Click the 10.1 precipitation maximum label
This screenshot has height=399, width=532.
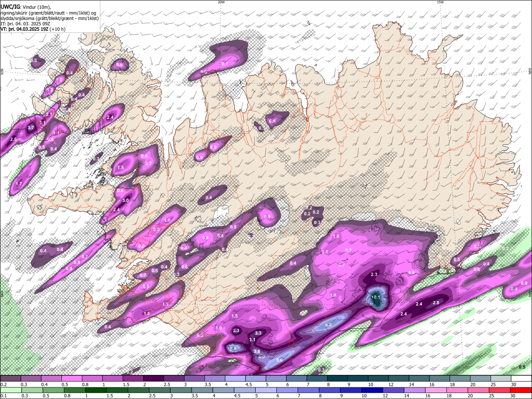pos(376,298)
